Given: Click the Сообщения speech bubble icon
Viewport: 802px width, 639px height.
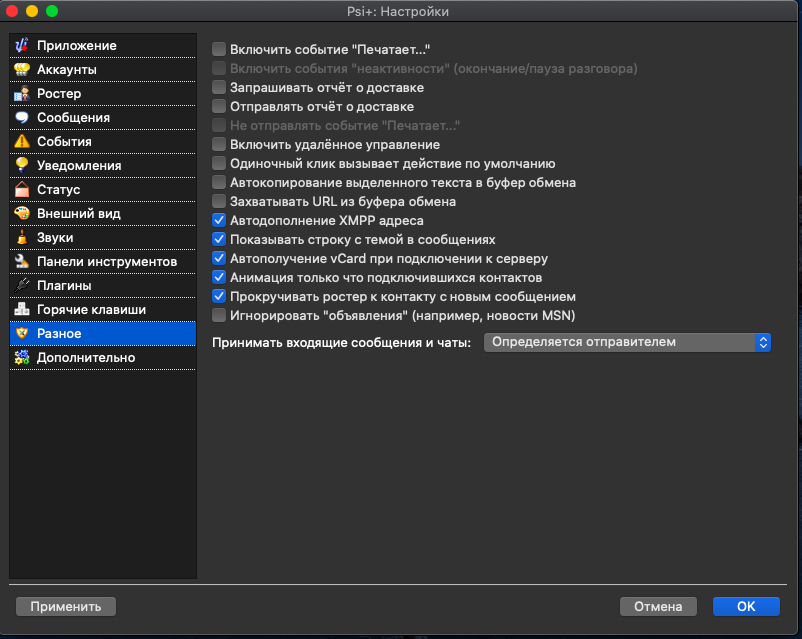Looking at the screenshot, I should click(22, 118).
